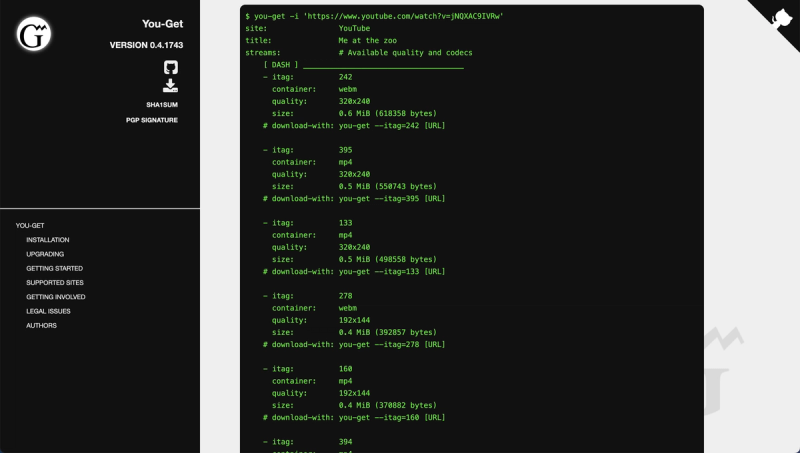The height and width of the screenshot is (453, 800).
Task: Go to the YOU-GET nav item
Action: (x=30, y=225)
